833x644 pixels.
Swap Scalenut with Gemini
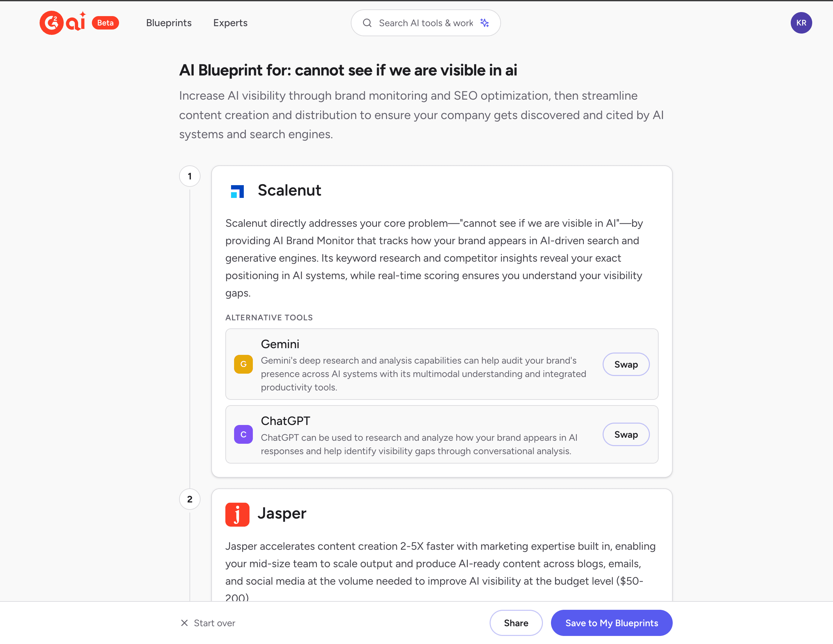point(626,364)
